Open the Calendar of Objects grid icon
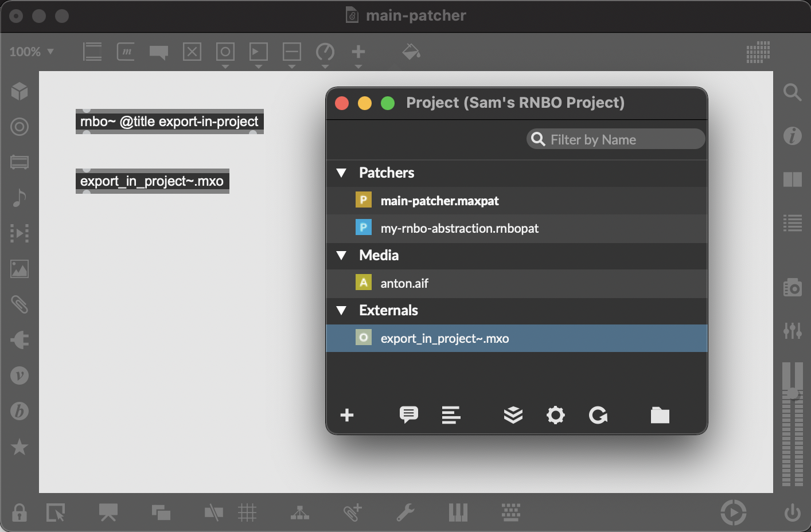Screen dimensions: 811x532 click(758, 52)
